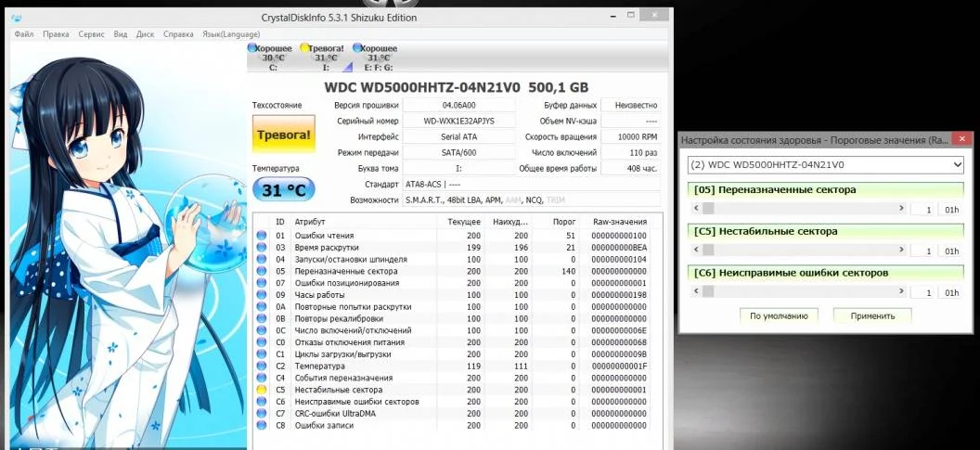
Task: Click the 10000 RPM rotation speed value
Action: (631, 137)
